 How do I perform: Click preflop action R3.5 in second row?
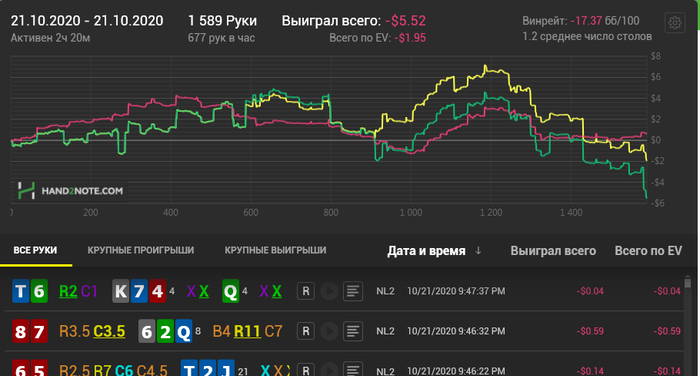75,331
